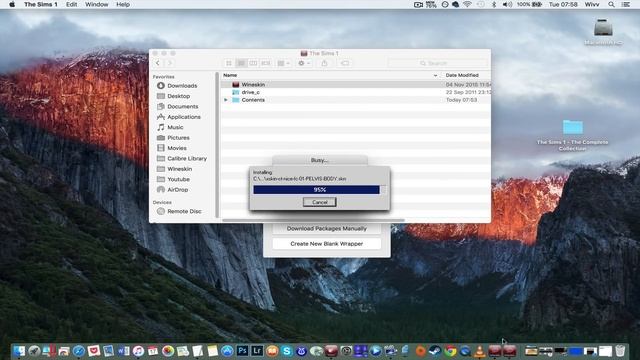This screenshot has width=640, height=360.
Task: Open Movies in Finder sidebar
Action: click(177, 148)
